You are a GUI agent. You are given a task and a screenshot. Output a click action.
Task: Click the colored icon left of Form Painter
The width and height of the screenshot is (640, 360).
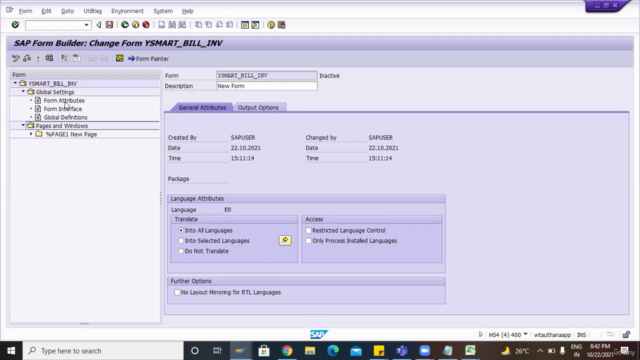pos(120,58)
